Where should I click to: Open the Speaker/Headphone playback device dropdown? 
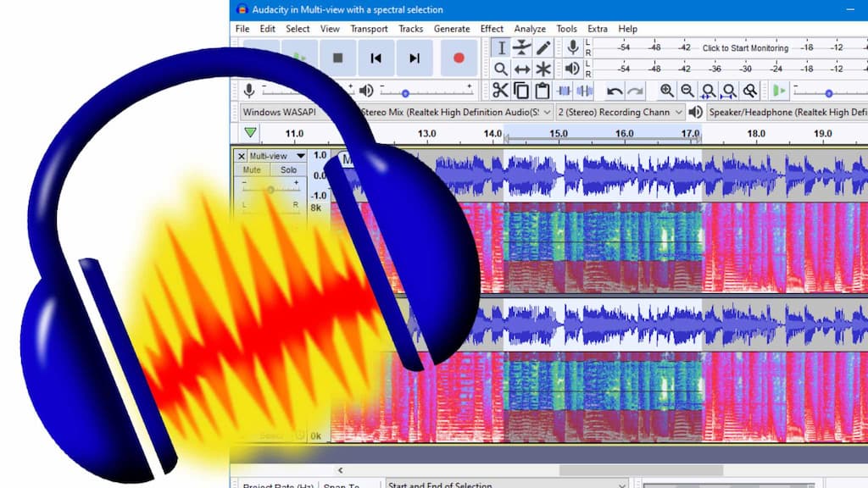[x=787, y=113]
